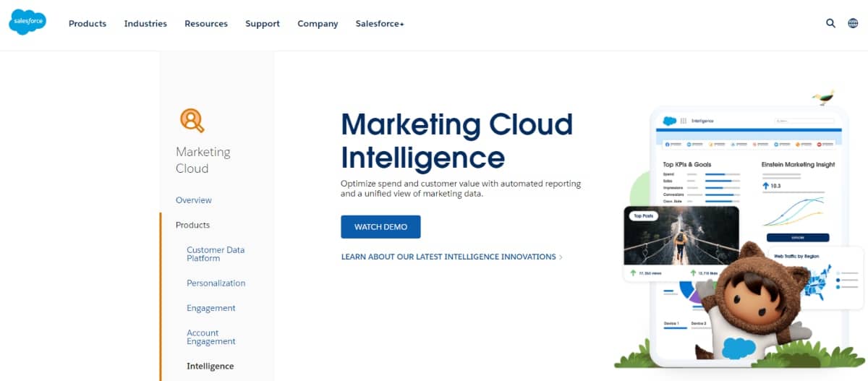Click the hummingbird illustration above the dashboard
This screenshot has height=381, width=868.
[822, 97]
